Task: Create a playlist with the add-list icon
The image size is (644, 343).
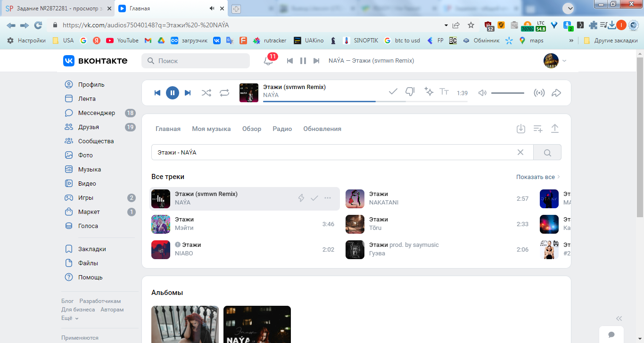Action: (x=538, y=129)
